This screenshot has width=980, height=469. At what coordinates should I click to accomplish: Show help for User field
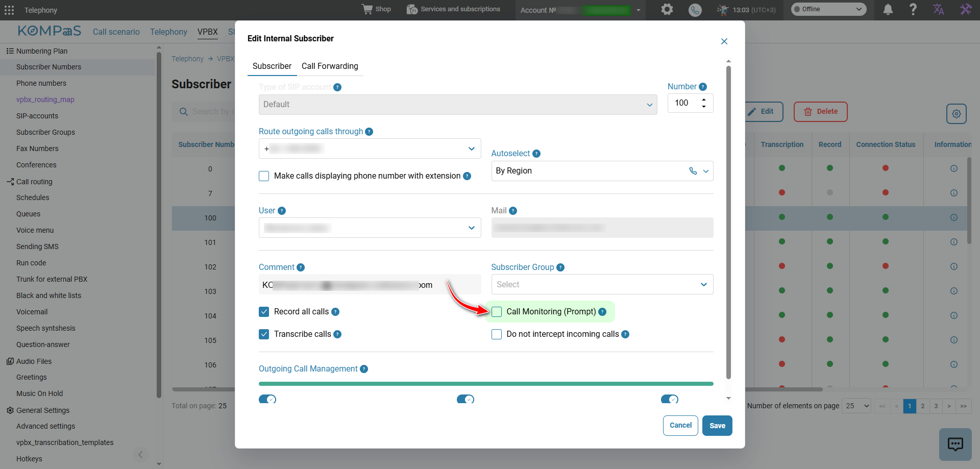[x=282, y=211]
